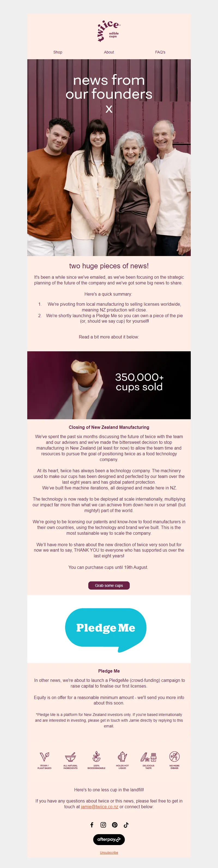
Task: Email jamie@twiice.co.nz via the link
Action: click(x=99, y=806)
